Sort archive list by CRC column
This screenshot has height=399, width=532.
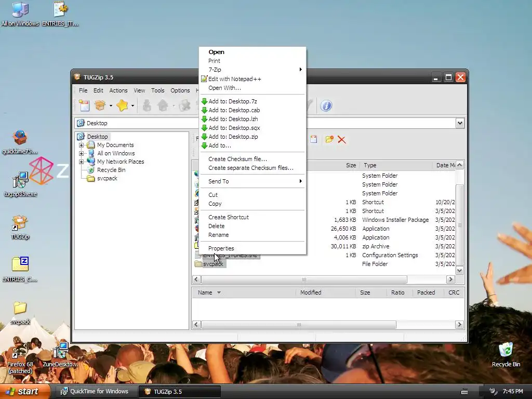click(454, 292)
